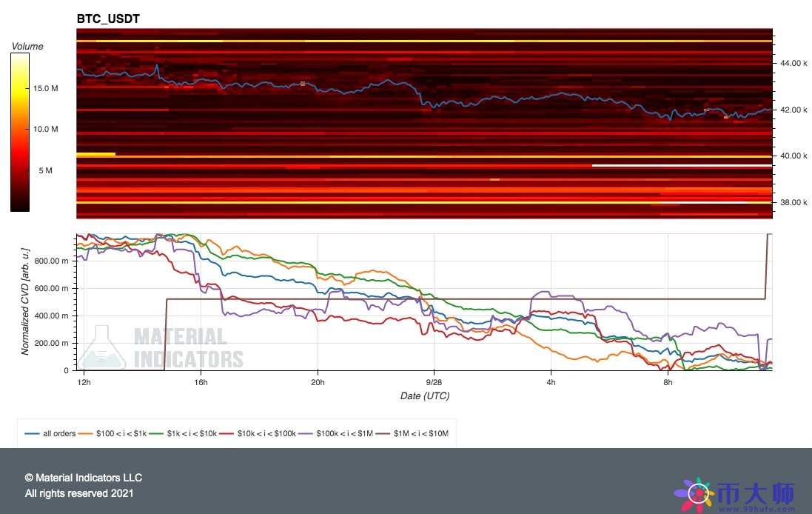
Task: Click the BTC_USDT chart title
Action: click(108, 19)
